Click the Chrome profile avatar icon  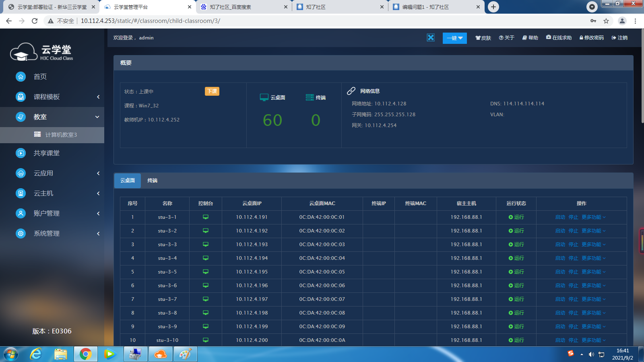tap(622, 21)
